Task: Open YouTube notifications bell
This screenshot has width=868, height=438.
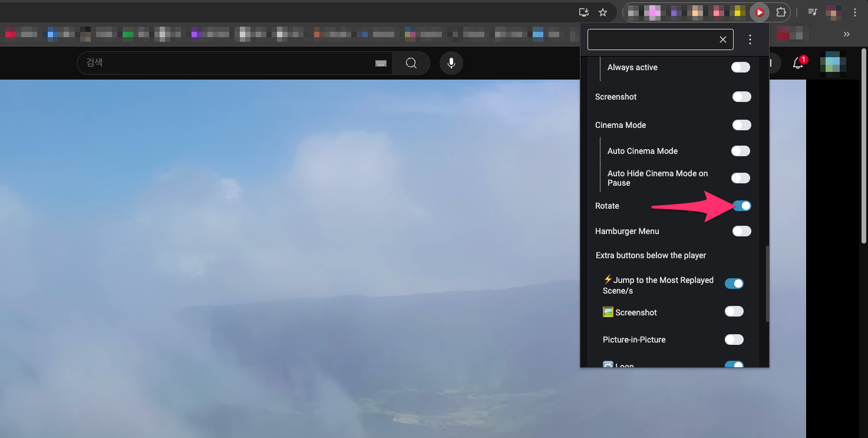Action: tap(798, 63)
